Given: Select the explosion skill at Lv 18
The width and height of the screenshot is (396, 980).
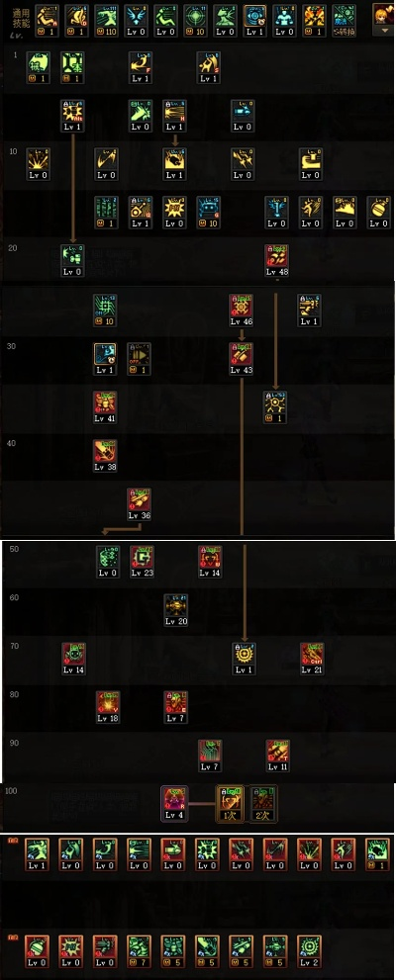Looking at the screenshot, I should tap(108, 702).
